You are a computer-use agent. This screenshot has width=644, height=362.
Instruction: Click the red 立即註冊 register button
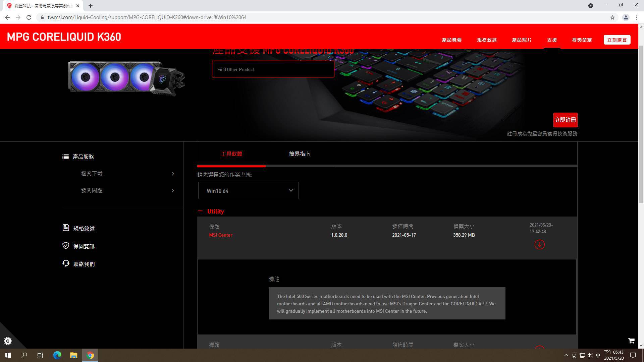pyautogui.click(x=565, y=120)
